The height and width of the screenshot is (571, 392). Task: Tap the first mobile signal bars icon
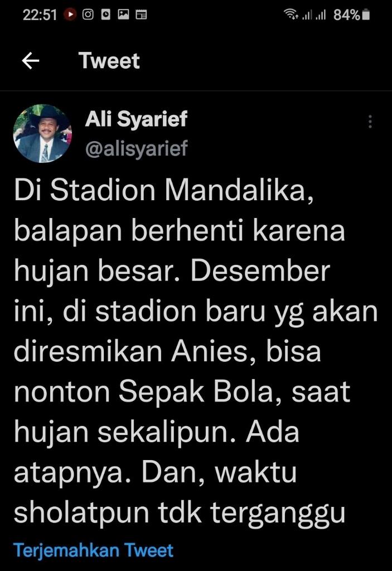click(x=307, y=15)
